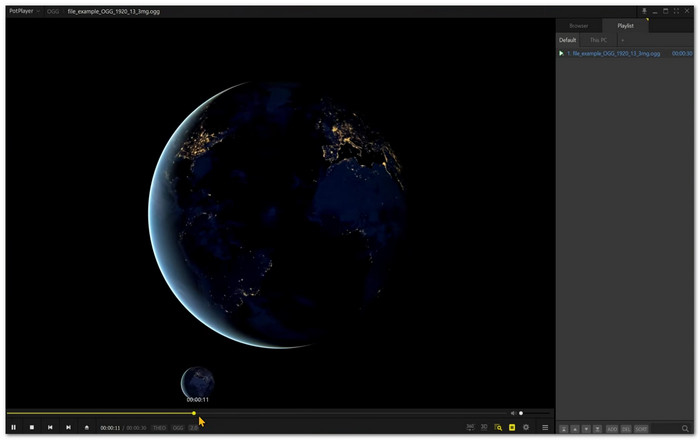
Task: Add a new playlist with plus tab
Action: pos(623,40)
